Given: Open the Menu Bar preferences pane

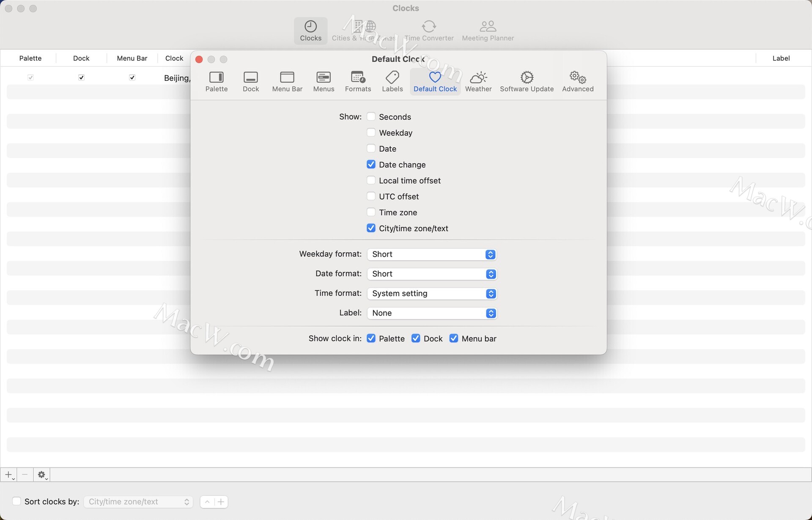Looking at the screenshot, I should click(287, 82).
